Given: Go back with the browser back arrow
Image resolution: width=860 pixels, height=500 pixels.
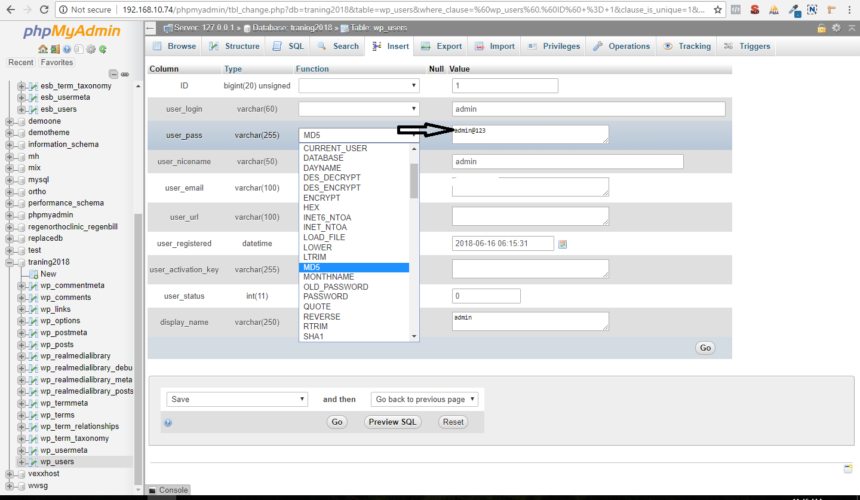Looking at the screenshot, I should [x=10, y=9].
